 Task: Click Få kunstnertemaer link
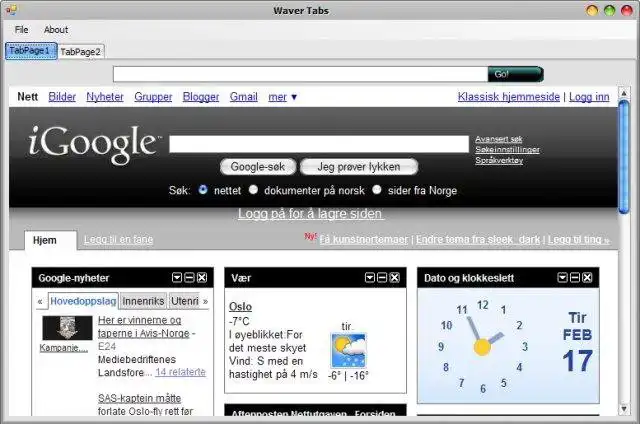click(364, 240)
